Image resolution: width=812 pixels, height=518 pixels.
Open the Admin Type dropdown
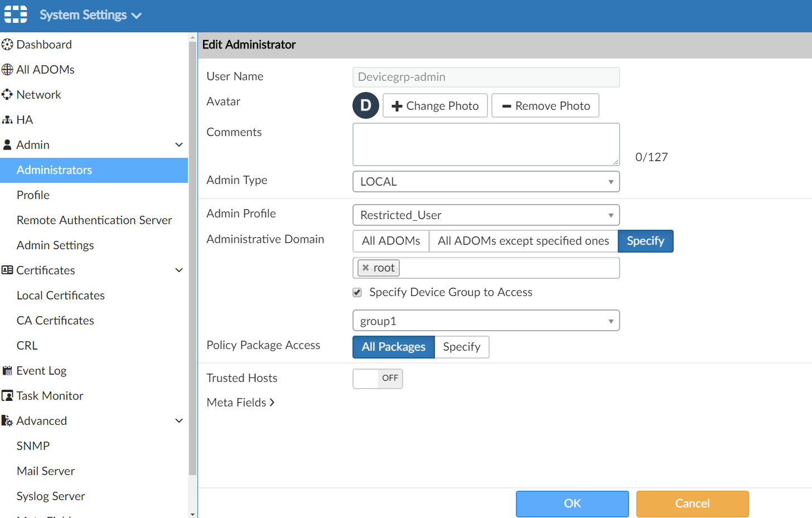coord(486,182)
